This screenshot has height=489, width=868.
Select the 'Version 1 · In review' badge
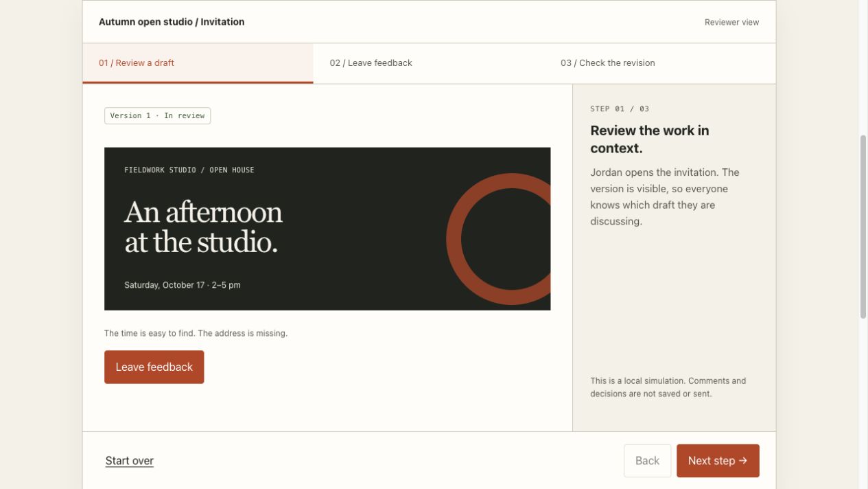point(157,116)
